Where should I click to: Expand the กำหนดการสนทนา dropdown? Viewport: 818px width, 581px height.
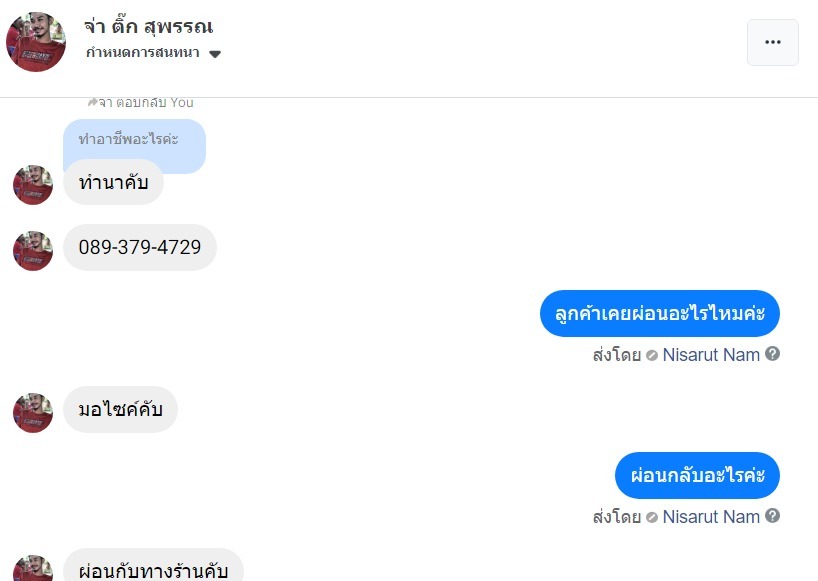(x=215, y=54)
